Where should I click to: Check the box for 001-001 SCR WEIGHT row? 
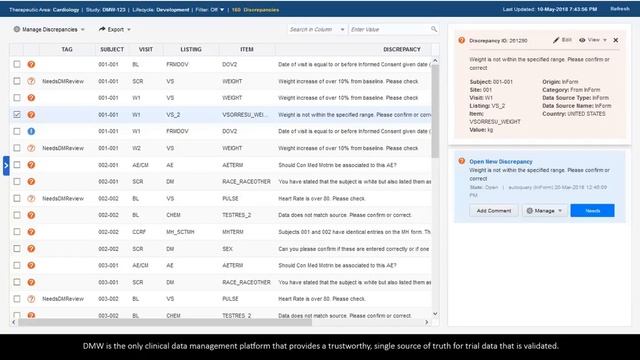(17, 81)
